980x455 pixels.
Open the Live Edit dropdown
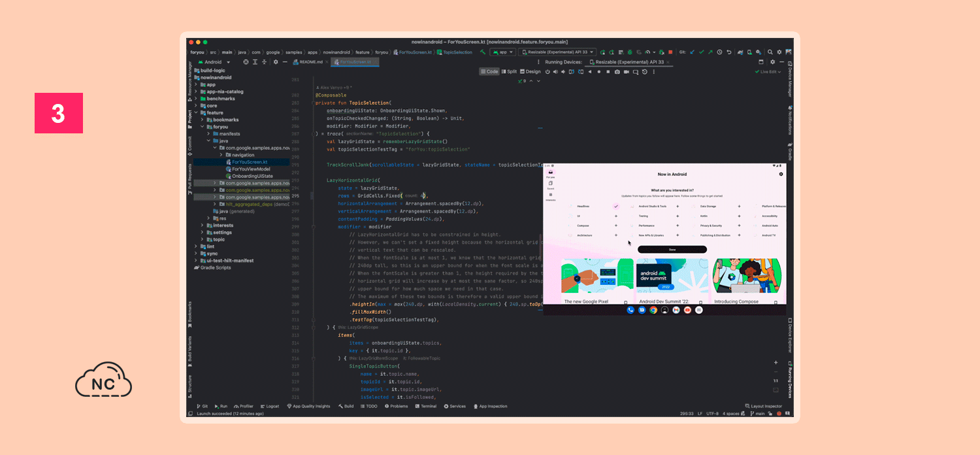(x=768, y=72)
